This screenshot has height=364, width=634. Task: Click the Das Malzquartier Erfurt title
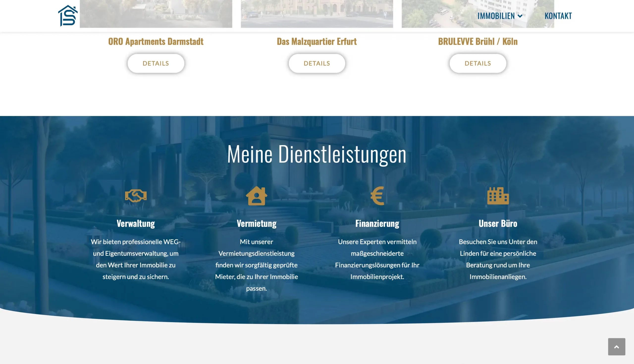[317, 42]
